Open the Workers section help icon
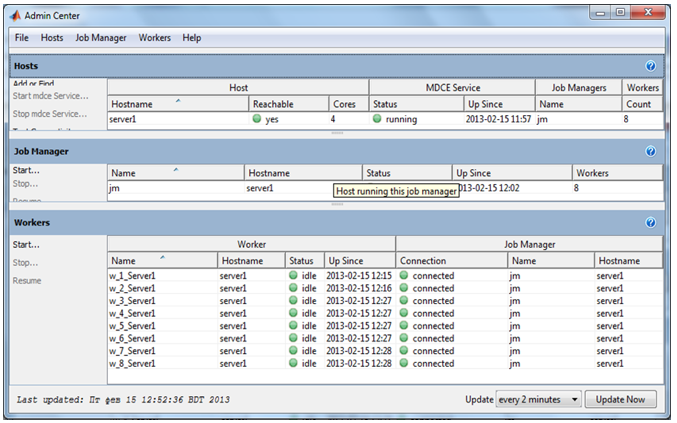The image size is (677, 423). coord(650,223)
